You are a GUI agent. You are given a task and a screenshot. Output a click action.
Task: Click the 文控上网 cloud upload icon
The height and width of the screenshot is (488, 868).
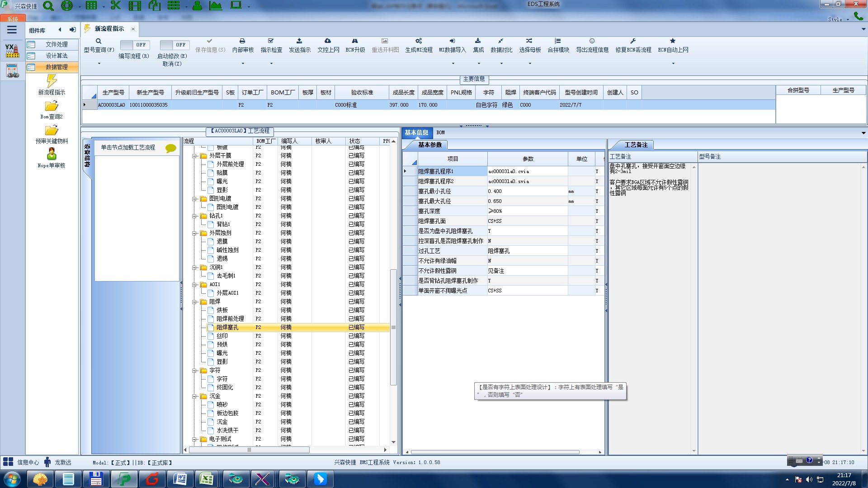coord(328,41)
